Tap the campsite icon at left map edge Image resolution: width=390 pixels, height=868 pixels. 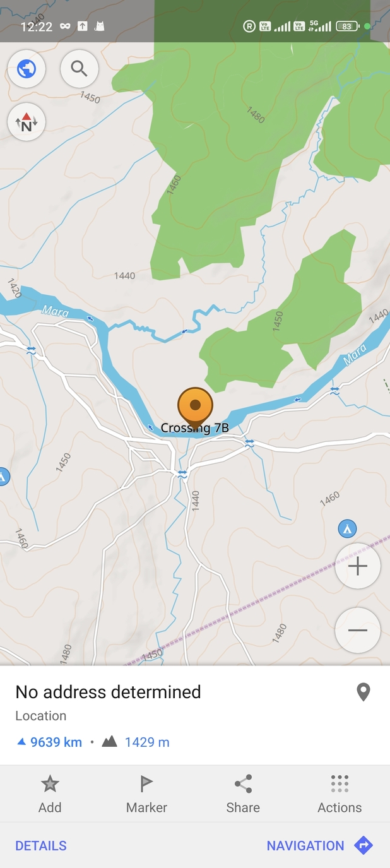3,477
